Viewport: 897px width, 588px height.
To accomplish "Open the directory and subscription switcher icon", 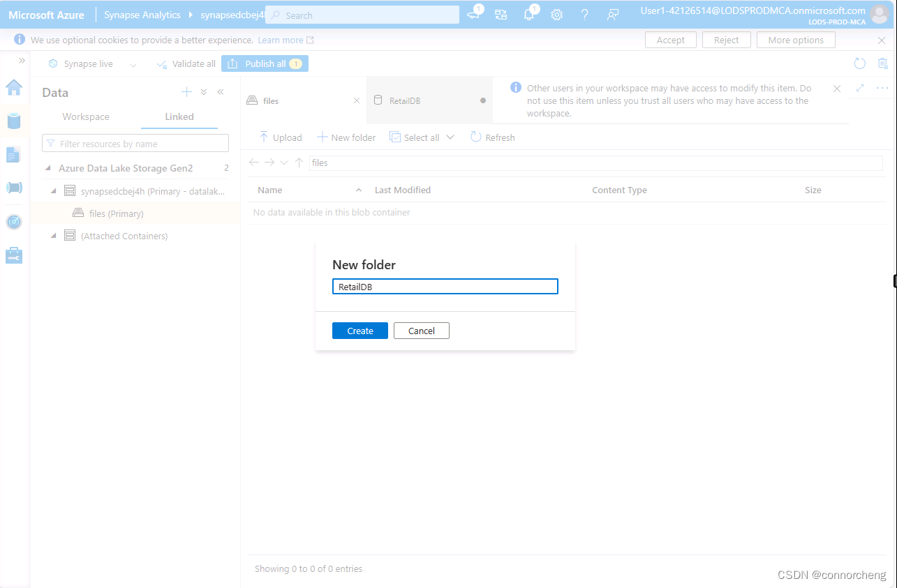I will click(501, 15).
